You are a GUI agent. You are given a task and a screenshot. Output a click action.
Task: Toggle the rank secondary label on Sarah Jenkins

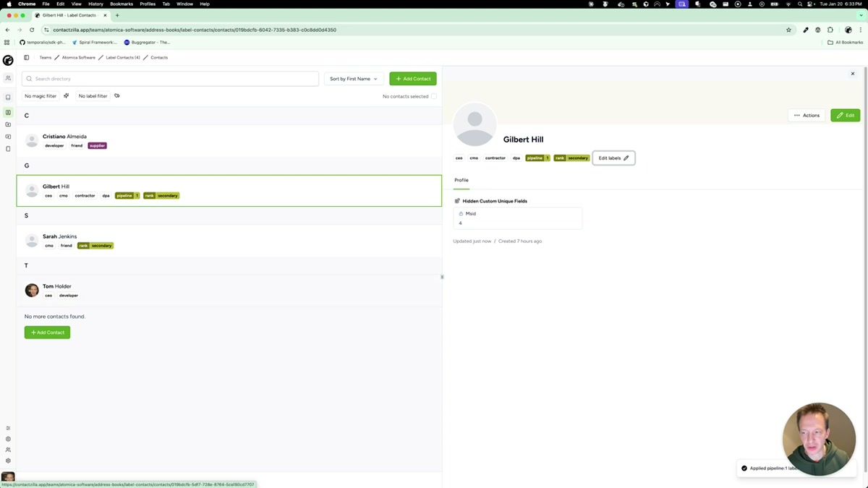pos(95,245)
